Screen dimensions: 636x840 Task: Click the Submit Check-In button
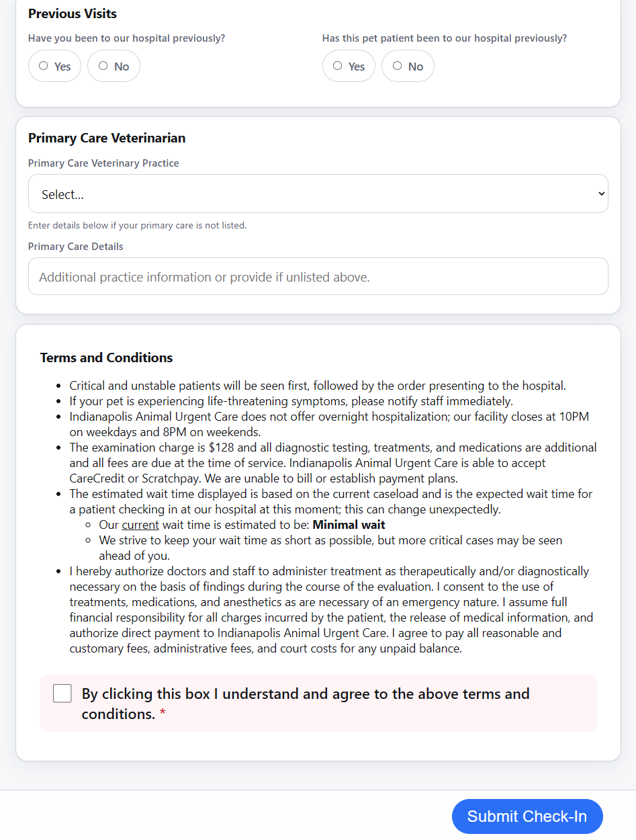[x=527, y=816]
